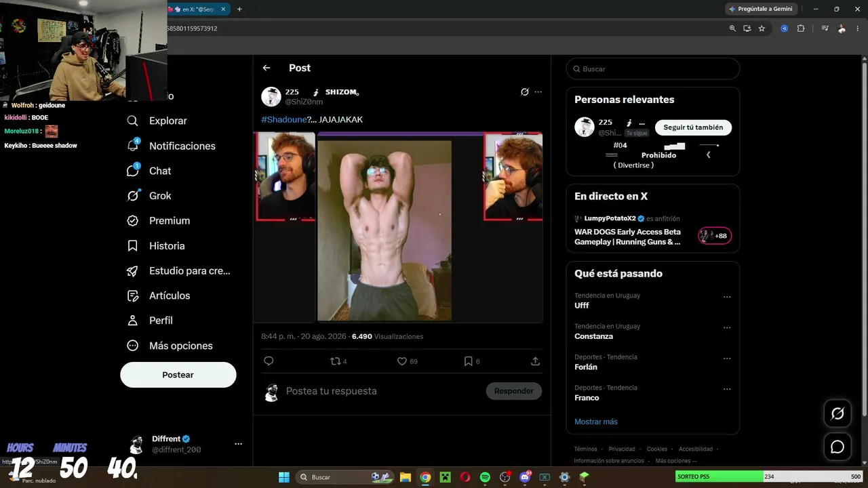Click the Artículos icon
Screen dimensions: 868x488
click(133, 296)
